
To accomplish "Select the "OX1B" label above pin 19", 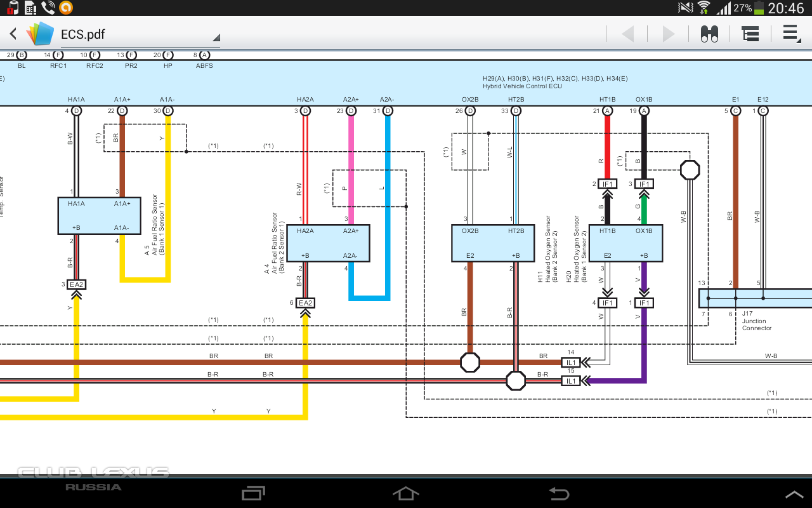I will tap(644, 100).
